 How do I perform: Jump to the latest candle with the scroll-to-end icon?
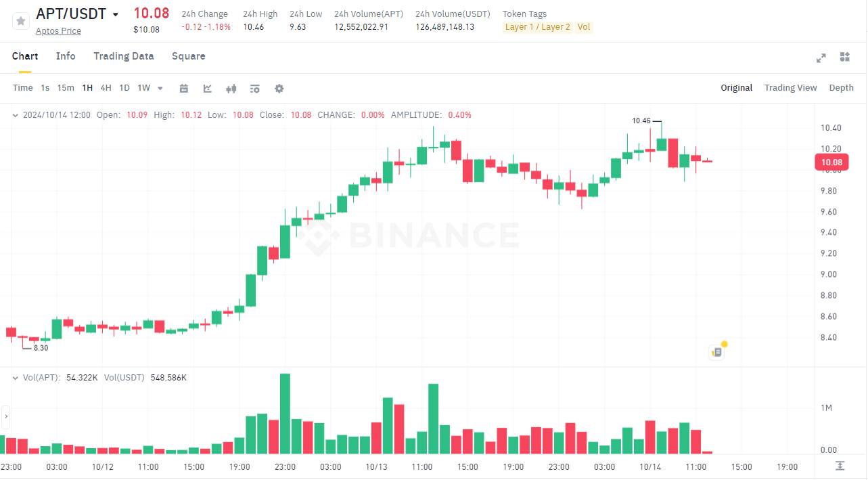coord(840,466)
